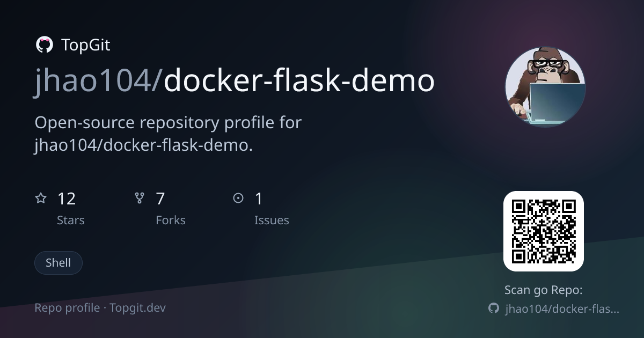Click the forks count 7
The image size is (644, 338).
pos(160,199)
